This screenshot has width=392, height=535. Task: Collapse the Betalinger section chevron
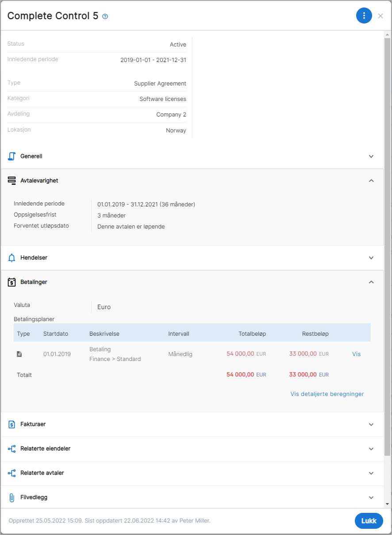click(x=371, y=282)
